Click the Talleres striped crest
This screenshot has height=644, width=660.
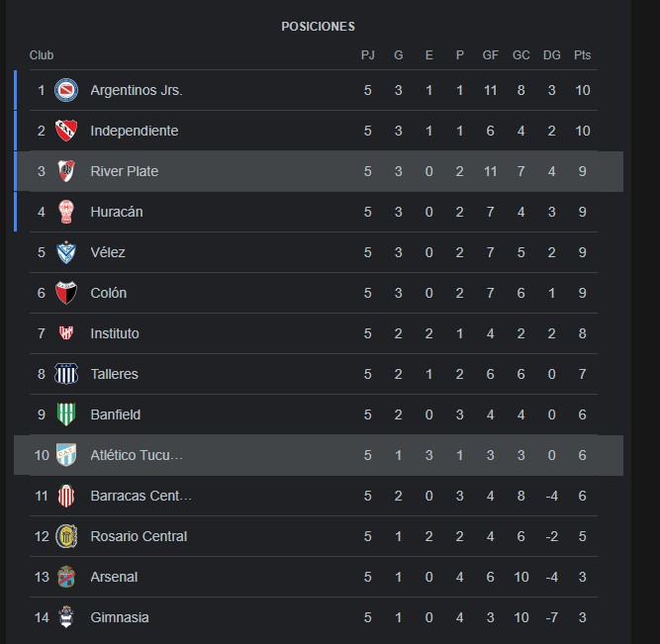[x=66, y=374]
